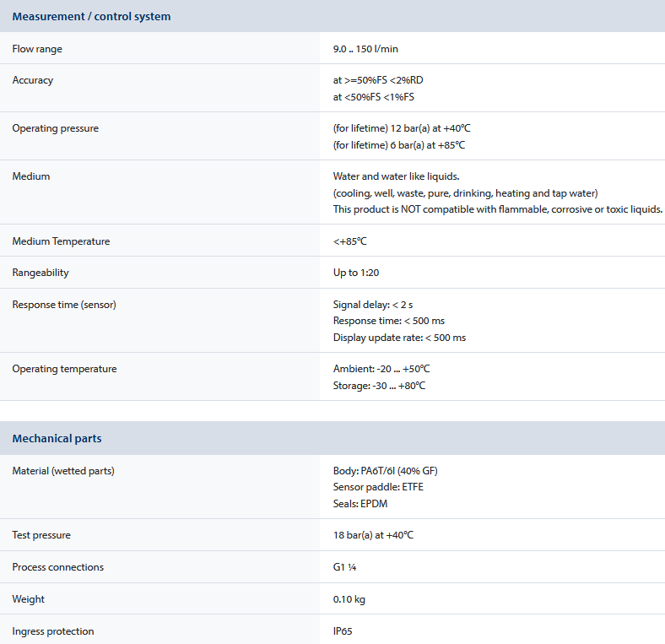
Task: Click the Operating pressure label
Action: tap(56, 128)
